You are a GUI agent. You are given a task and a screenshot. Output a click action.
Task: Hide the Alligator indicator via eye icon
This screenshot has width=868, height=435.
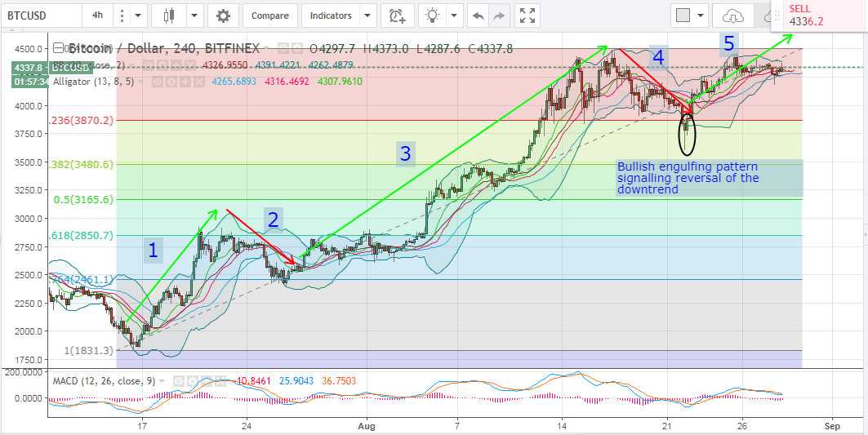click(x=158, y=82)
